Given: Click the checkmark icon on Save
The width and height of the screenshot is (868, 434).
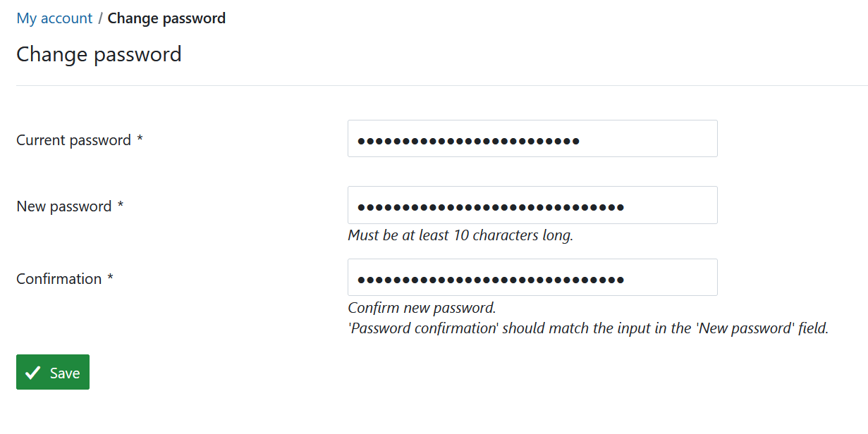Looking at the screenshot, I should 32,373.
